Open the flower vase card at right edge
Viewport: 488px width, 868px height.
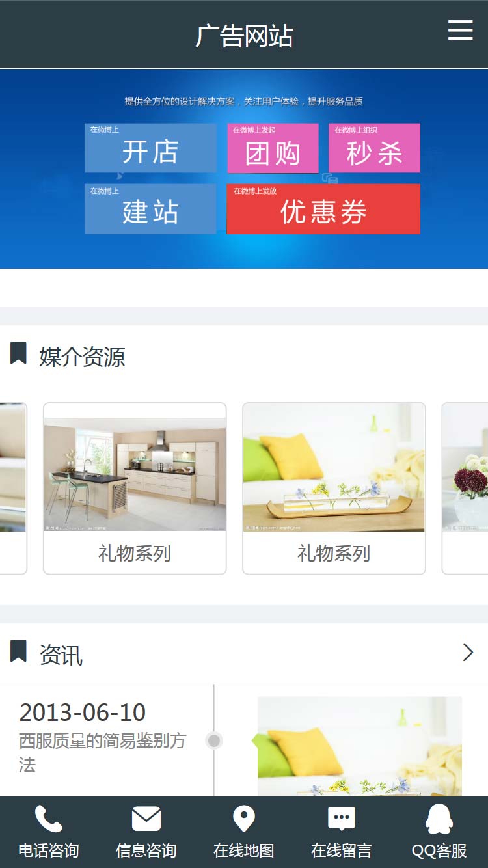pos(465,489)
